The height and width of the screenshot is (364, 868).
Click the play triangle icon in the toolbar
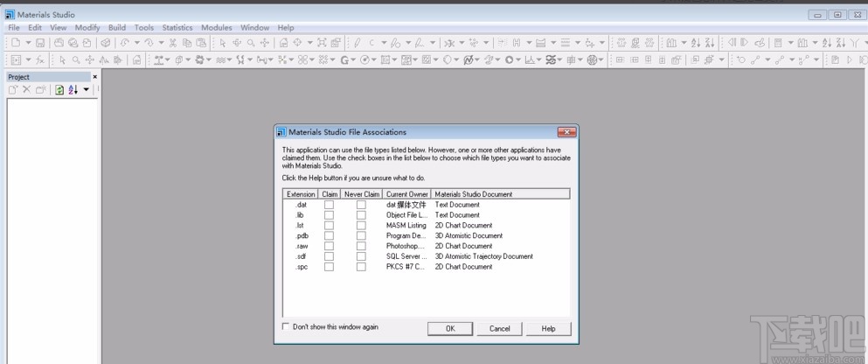[x=850, y=59]
